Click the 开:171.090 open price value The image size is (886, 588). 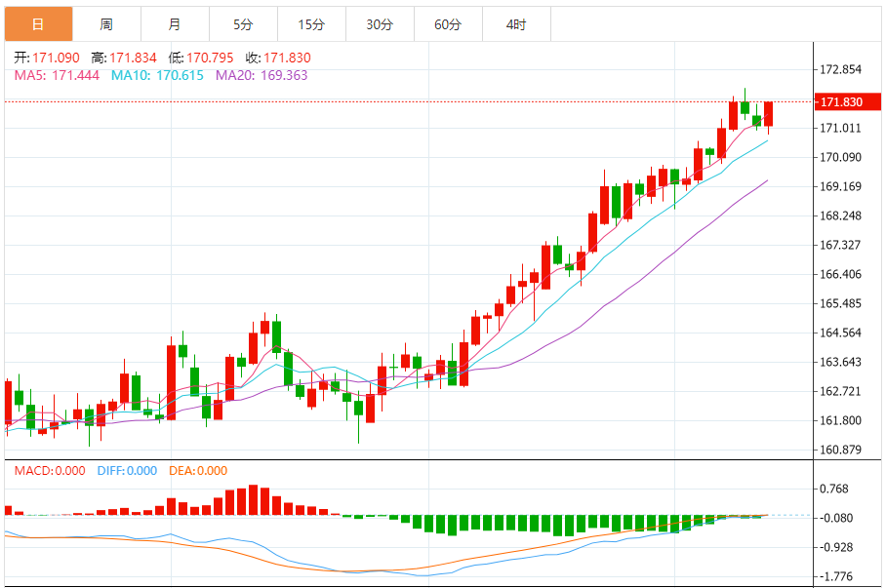coord(47,58)
